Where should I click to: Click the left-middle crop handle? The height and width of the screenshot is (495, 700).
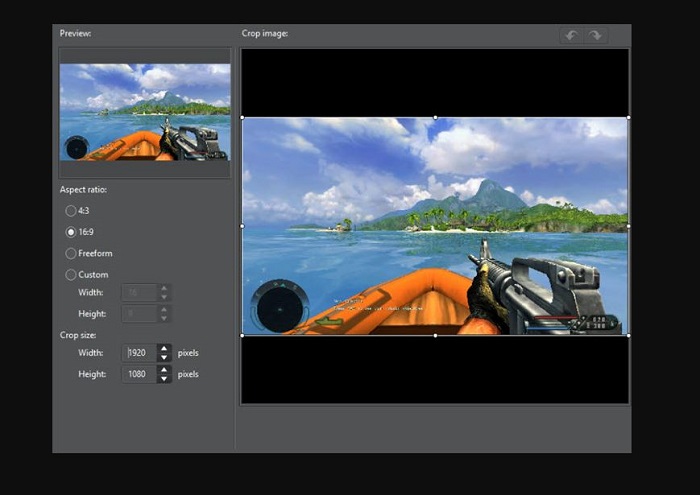242,226
